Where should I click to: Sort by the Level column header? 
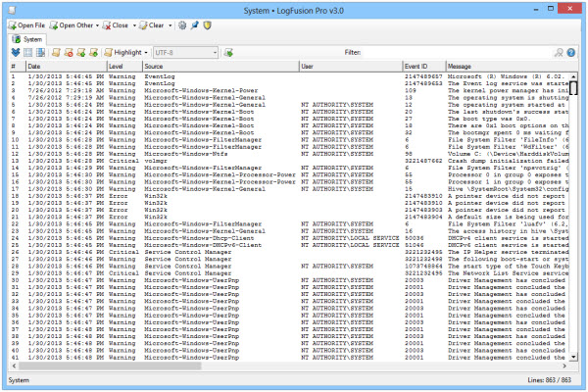[x=117, y=66]
